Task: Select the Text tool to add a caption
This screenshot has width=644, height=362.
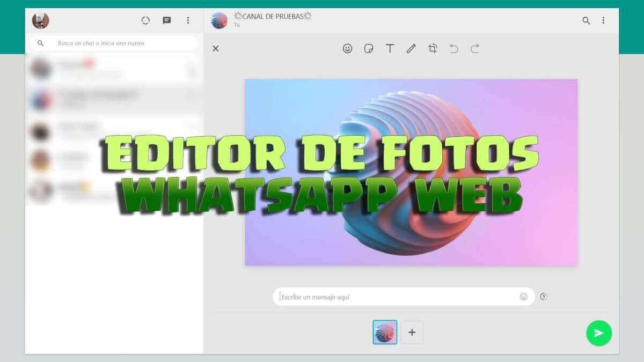Action: (x=390, y=48)
